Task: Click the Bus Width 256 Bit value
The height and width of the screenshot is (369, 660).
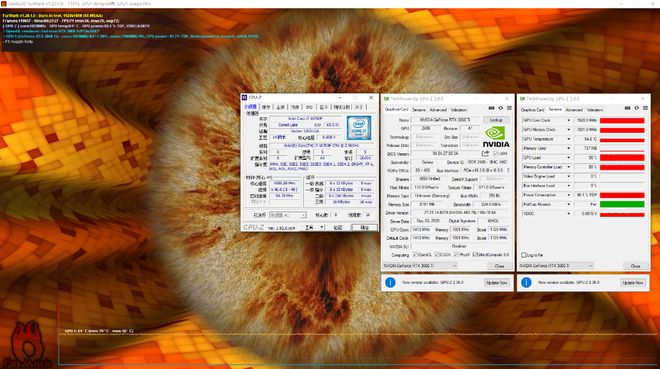Action: point(494,196)
